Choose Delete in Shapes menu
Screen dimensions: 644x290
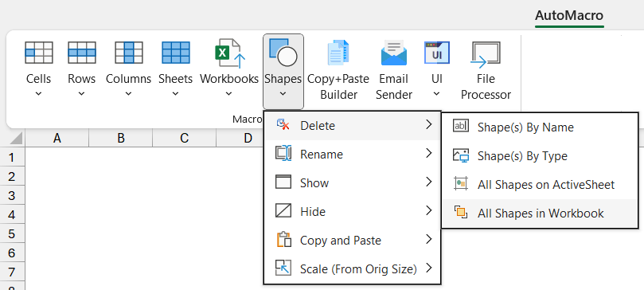353,125
